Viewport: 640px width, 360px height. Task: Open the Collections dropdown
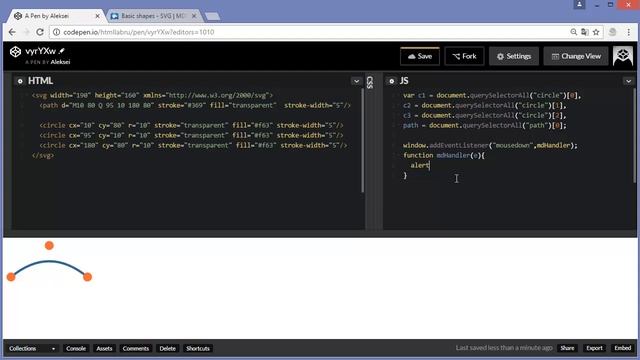[x=32, y=348]
